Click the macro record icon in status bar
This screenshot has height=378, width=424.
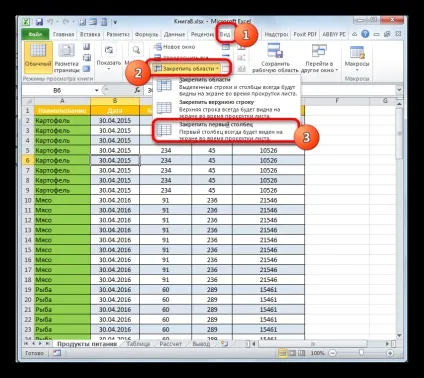pos(57,353)
